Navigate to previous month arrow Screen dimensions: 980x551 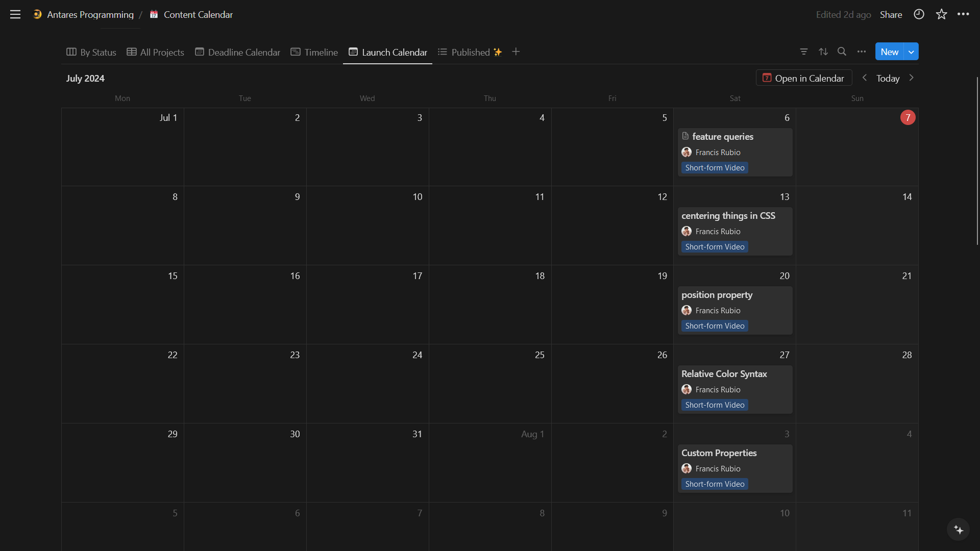pos(864,78)
